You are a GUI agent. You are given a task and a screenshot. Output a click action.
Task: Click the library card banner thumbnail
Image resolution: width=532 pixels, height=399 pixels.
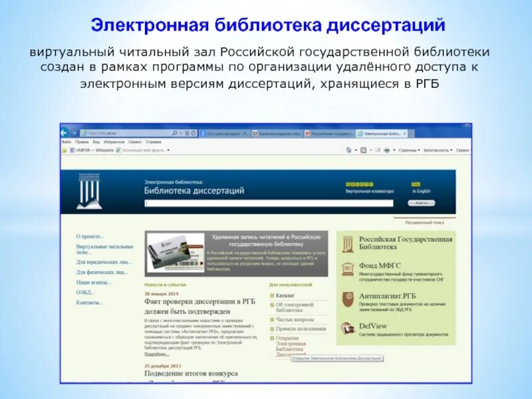[x=176, y=253]
